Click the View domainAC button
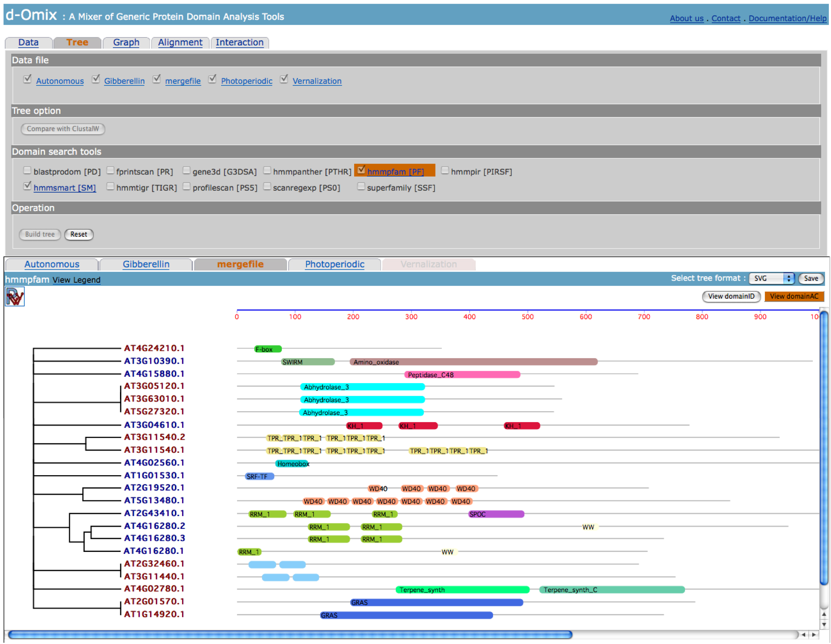The width and height of the screenshot is (831, 644). click(794, 296)
